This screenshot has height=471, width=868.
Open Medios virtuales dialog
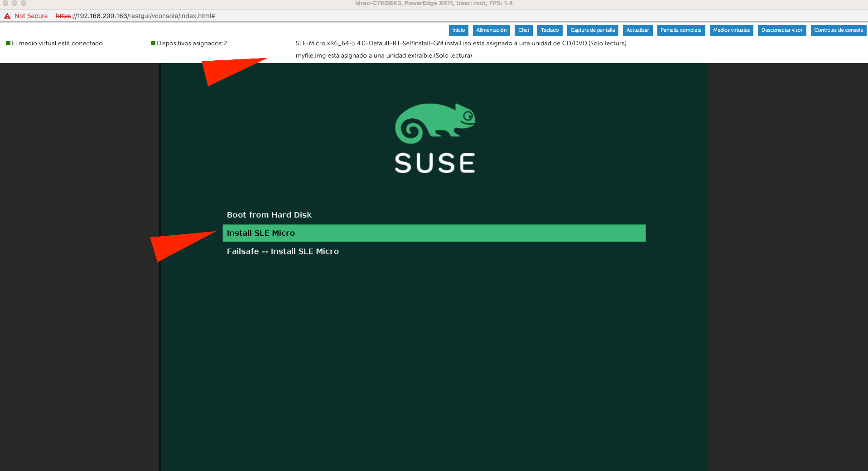pos(731,30)
